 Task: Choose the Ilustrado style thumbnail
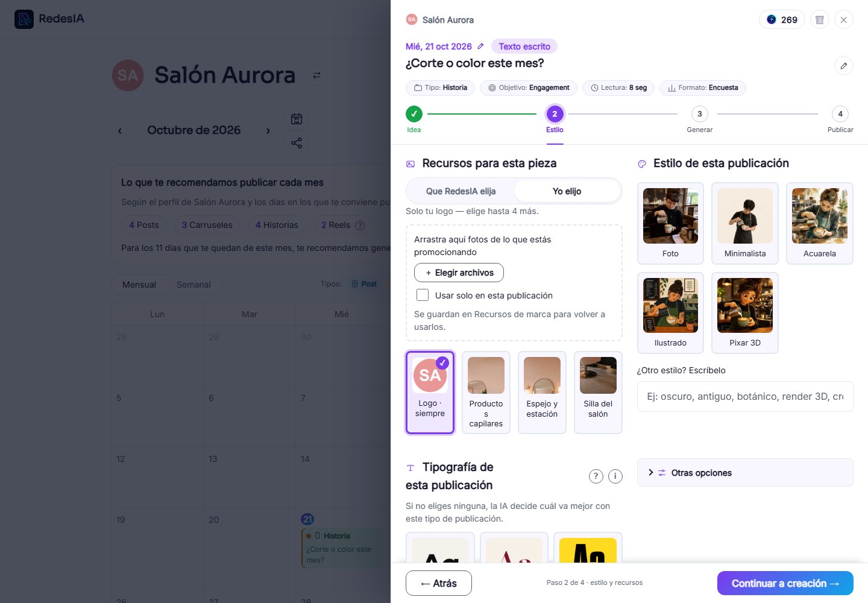pos(670,312)
